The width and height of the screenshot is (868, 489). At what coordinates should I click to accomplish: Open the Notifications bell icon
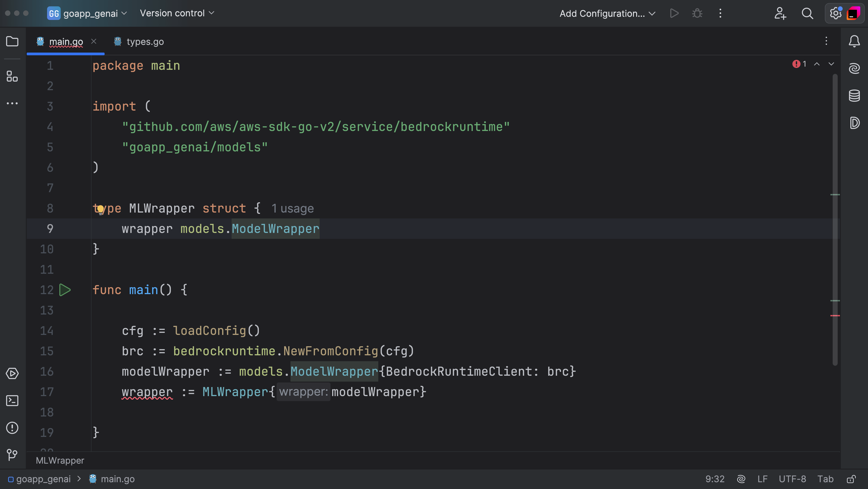(854, 41)
